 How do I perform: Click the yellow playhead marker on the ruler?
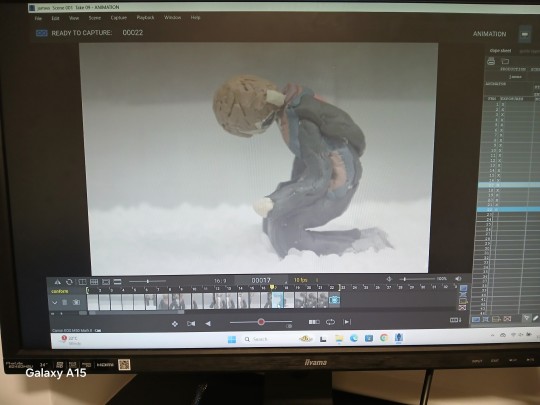tap(272, 287)
